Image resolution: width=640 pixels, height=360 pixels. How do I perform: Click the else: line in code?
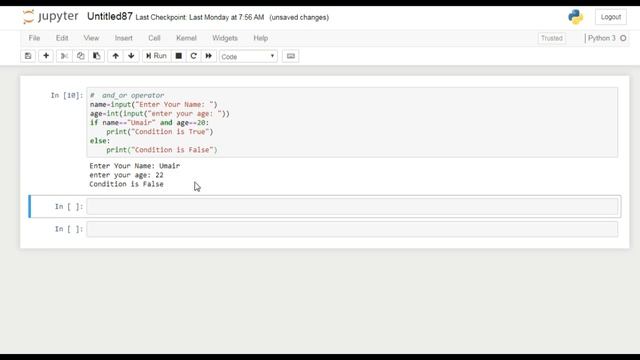[100, 141]
